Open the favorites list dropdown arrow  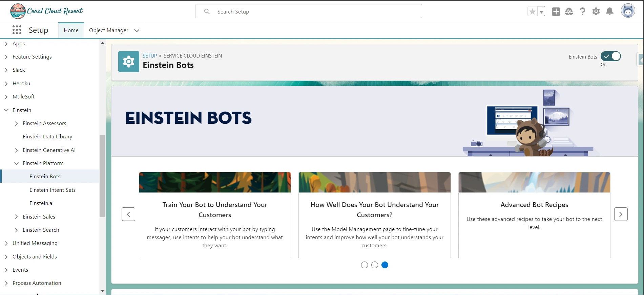[541, 12]
